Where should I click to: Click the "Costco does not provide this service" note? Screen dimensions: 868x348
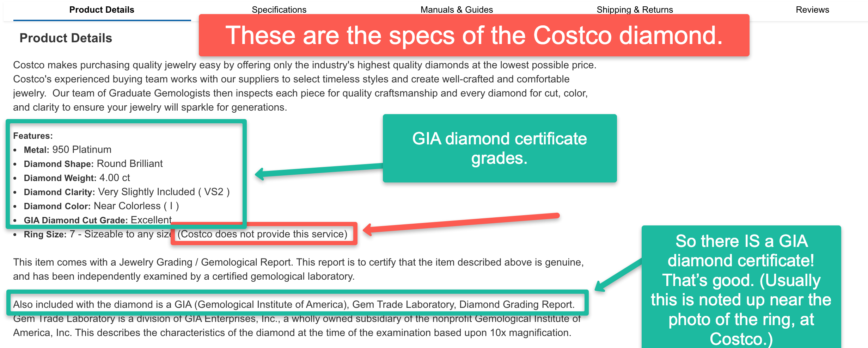(263, 234)
